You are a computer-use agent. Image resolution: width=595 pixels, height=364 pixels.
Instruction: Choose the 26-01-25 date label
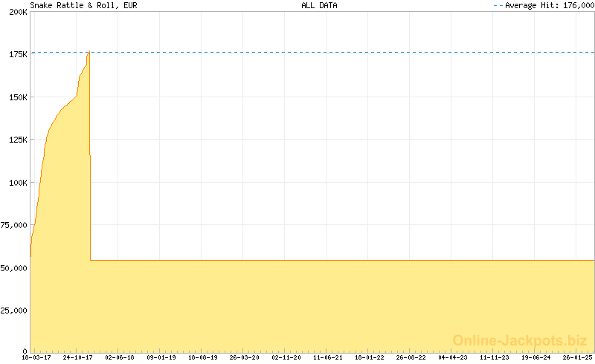[578, 357]
